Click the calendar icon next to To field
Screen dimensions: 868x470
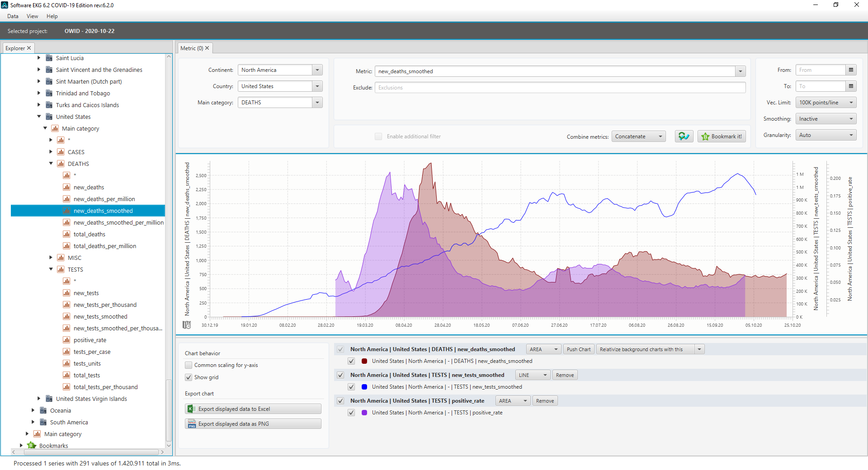tap(851, 86)
